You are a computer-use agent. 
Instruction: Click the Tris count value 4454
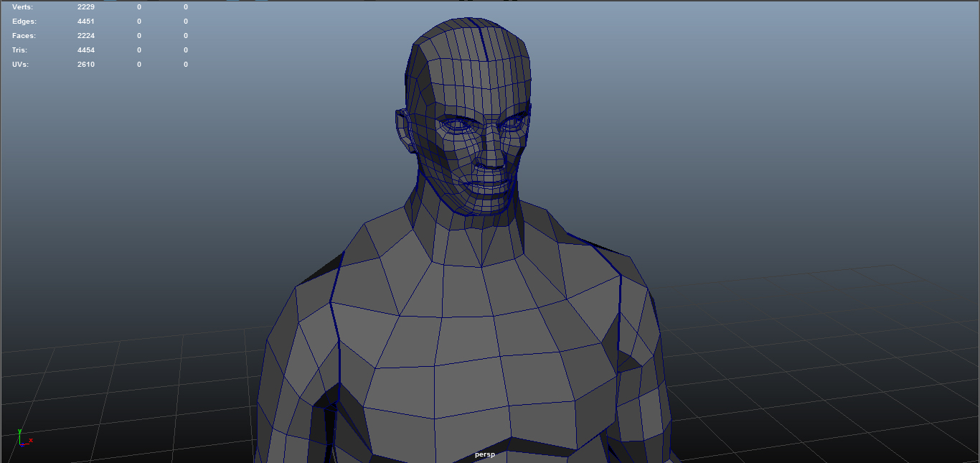[86, 50]
